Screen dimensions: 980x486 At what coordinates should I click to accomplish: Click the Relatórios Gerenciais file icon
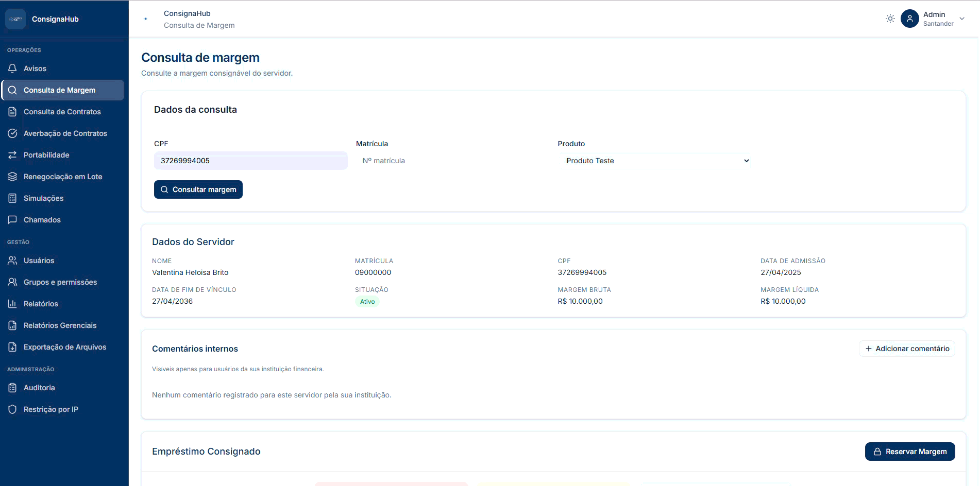[12, 325]
